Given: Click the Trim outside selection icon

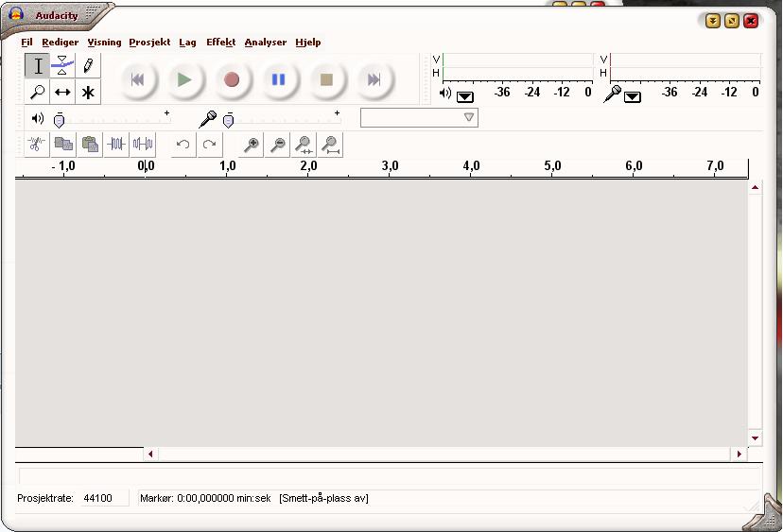Looking at the screenshot, I should click(x=116, y=145).
